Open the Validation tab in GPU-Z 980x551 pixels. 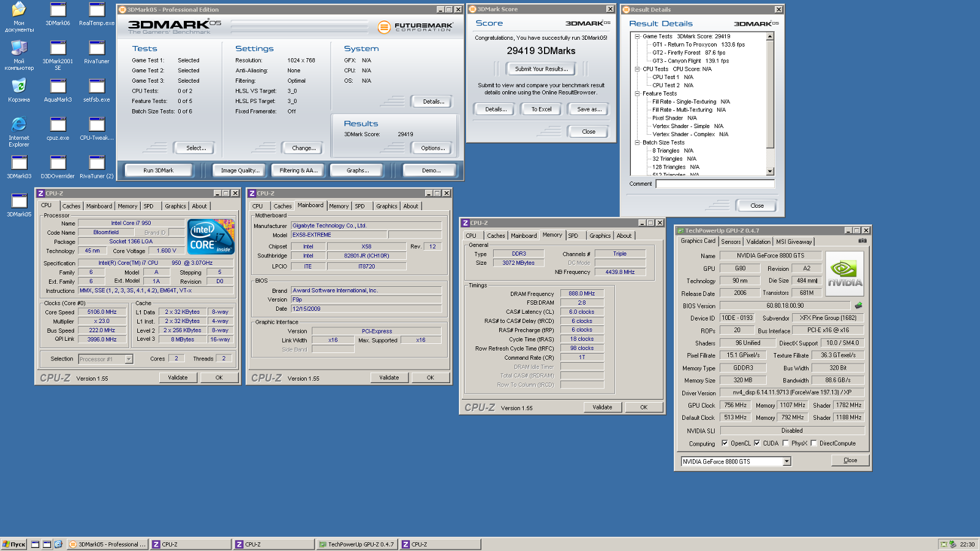click(x=758, y=241)
